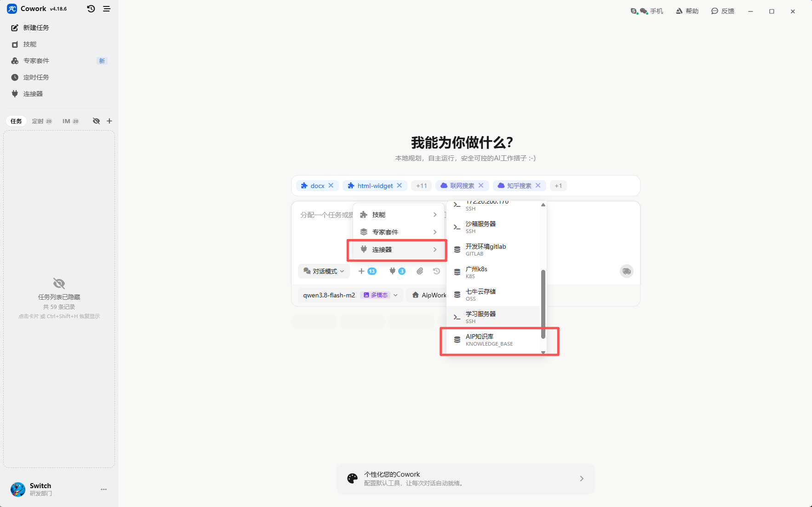This screenshot has height=507, width=812.
Task: Click the connector list scroll-down arrow
Action: [x=543, y=352]
